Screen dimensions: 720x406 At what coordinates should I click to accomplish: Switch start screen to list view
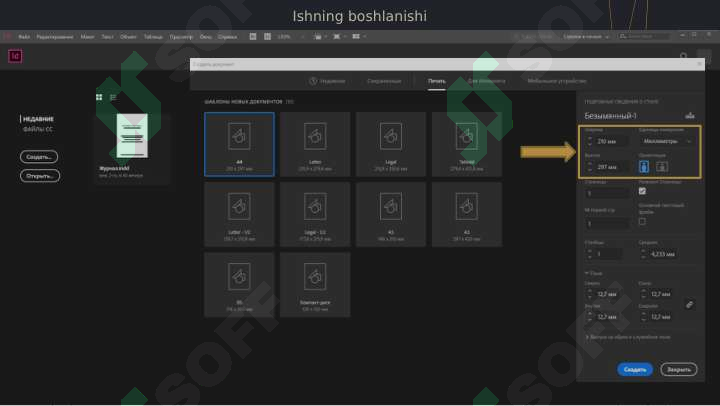[x=113, y=97]
